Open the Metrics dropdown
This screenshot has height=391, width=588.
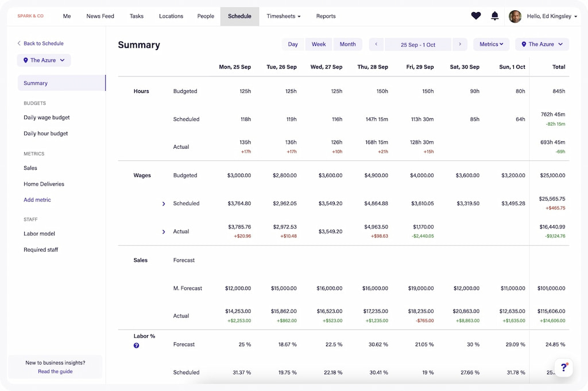click(491, 44)
